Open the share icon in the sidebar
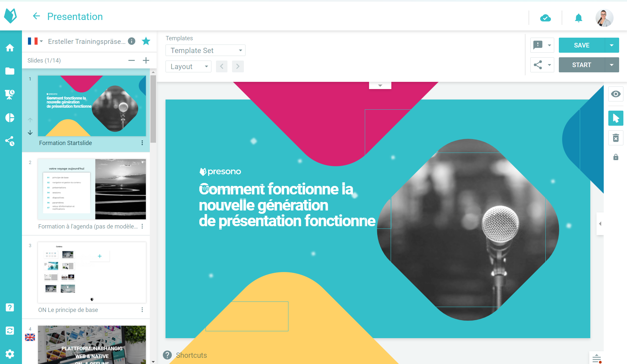This screenshot has height=364, width=627. (x=10, y=141)
